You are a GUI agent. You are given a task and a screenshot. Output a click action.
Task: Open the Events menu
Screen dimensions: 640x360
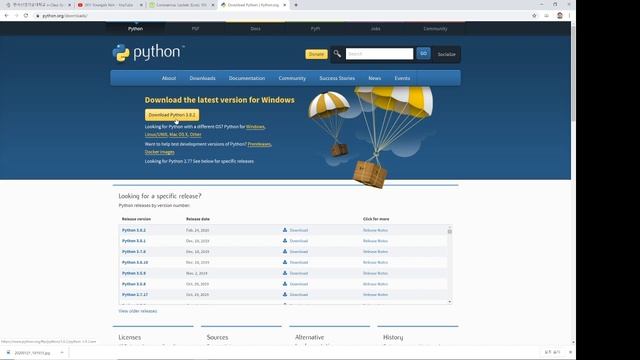pyautogui.click(x=402, y=78)
